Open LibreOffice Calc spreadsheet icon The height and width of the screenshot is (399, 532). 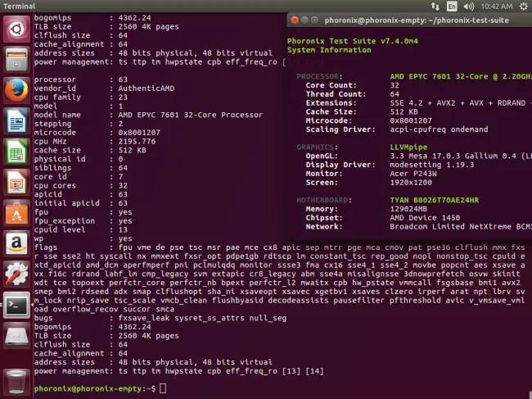[16, 152]
